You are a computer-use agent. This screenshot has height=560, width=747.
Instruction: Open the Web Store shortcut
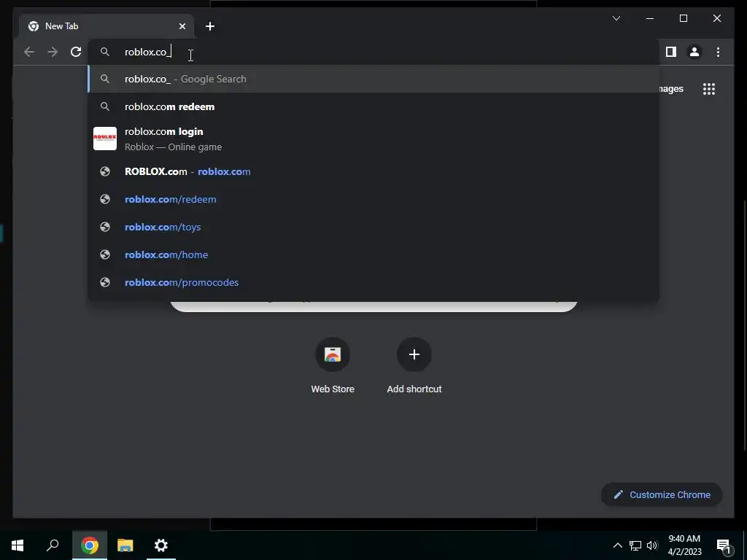click(333, 366)
